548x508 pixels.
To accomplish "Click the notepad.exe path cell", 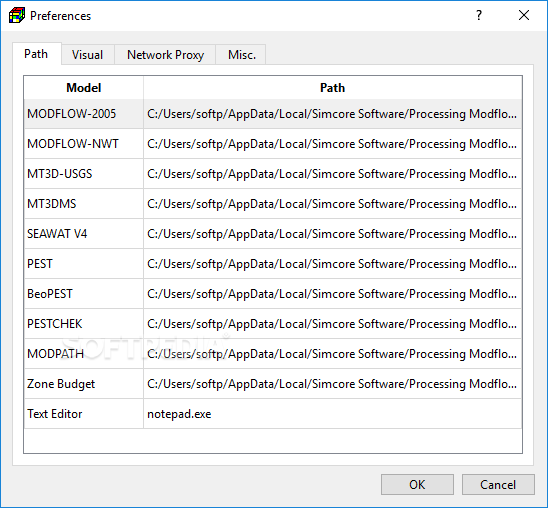I will (332, 414).
